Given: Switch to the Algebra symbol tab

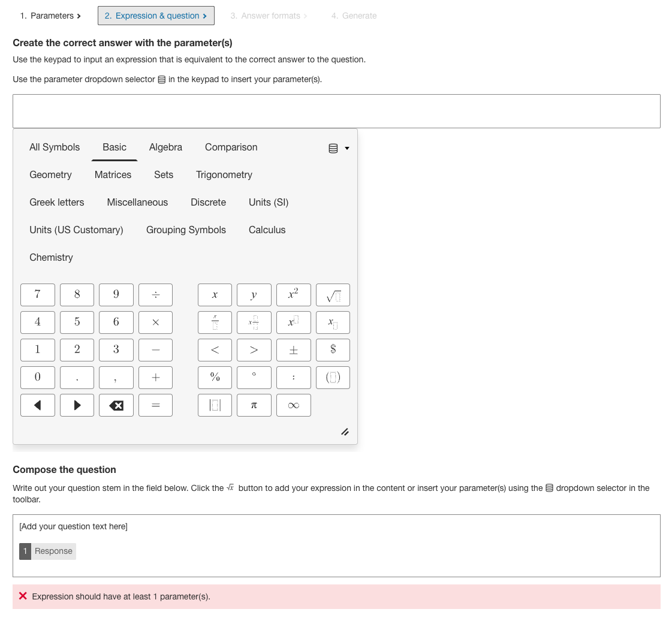Looking at the screenshot, I should coord(165,147).
